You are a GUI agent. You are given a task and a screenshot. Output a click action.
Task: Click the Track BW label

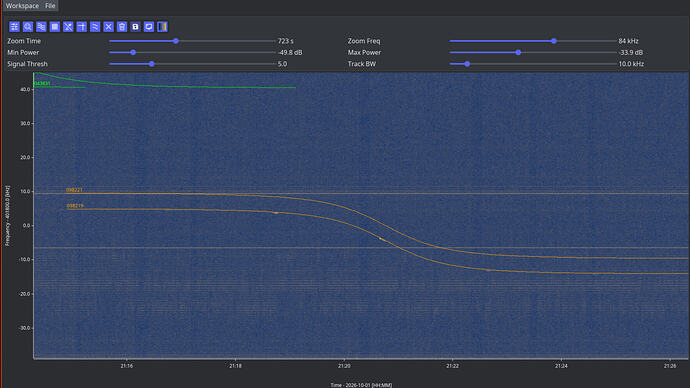click(362, 64)
